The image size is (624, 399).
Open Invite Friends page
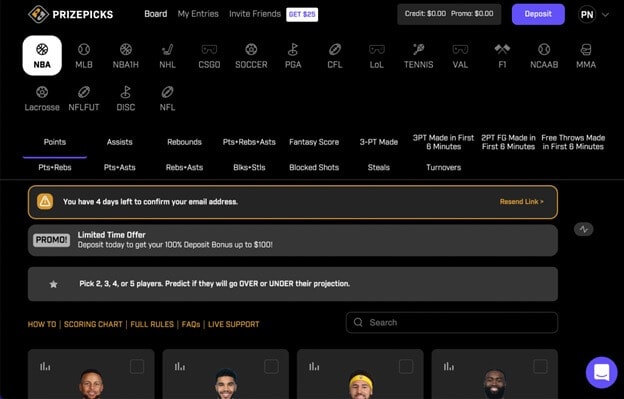pyautogui.click(x=255, y=14)
